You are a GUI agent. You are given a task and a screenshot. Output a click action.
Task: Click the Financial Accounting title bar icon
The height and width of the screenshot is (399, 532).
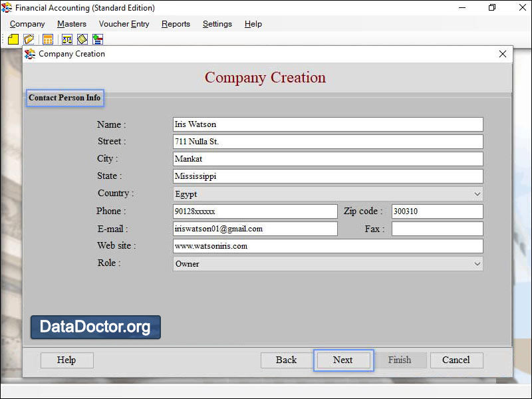point(7,8)
